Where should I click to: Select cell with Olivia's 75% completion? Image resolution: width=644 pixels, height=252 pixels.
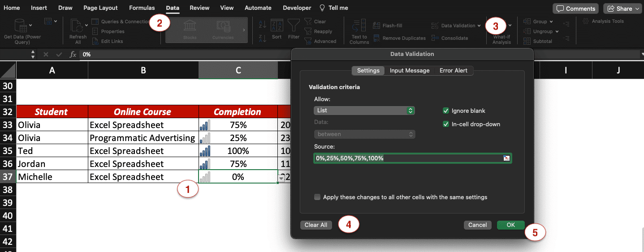tap(238, 125)
